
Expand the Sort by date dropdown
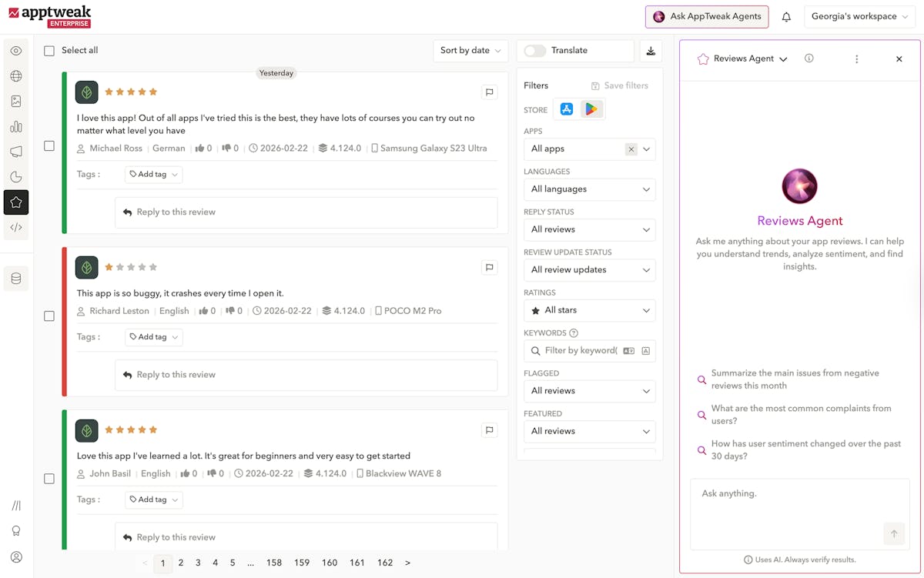pos(470,51)
